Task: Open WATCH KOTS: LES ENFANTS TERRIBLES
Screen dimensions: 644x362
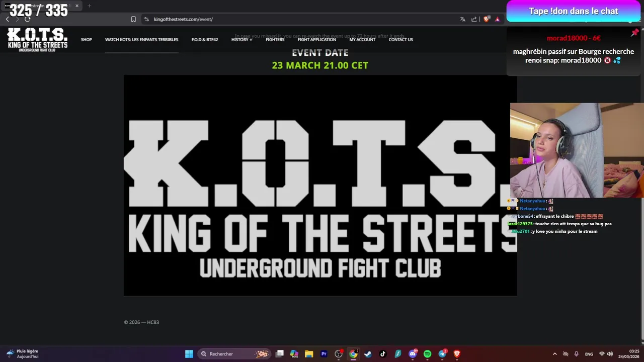Action: [141, 39]
